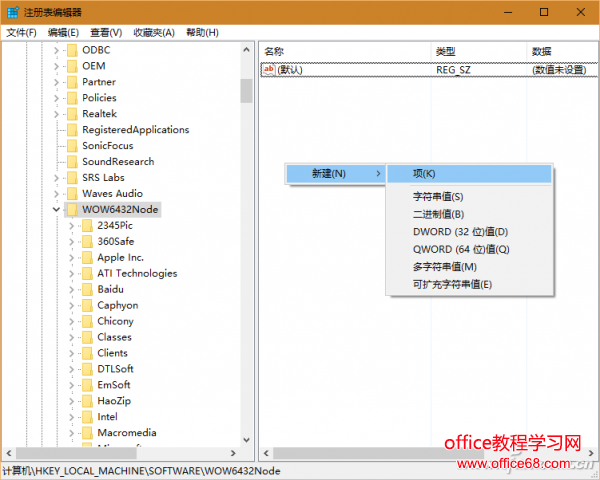600x480 pixels.
Task: Click the DTLSoft folder icon
Action: click(87, 369)
